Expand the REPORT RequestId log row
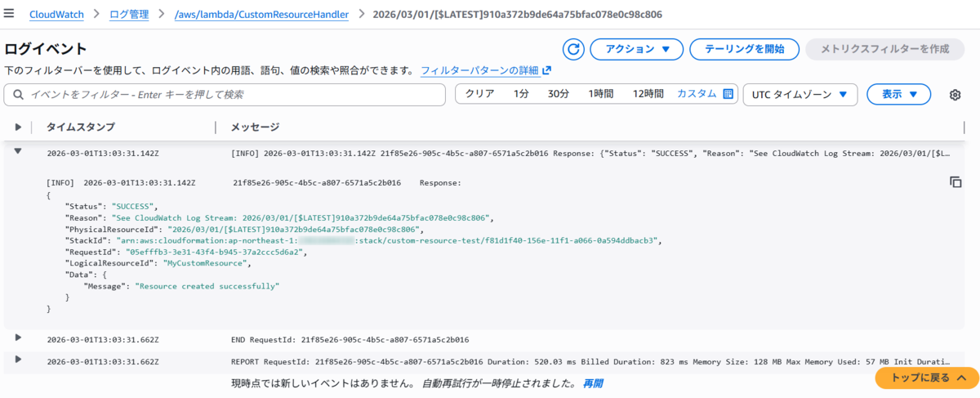This screenshot has width=980, height=398. pos(18,360)
